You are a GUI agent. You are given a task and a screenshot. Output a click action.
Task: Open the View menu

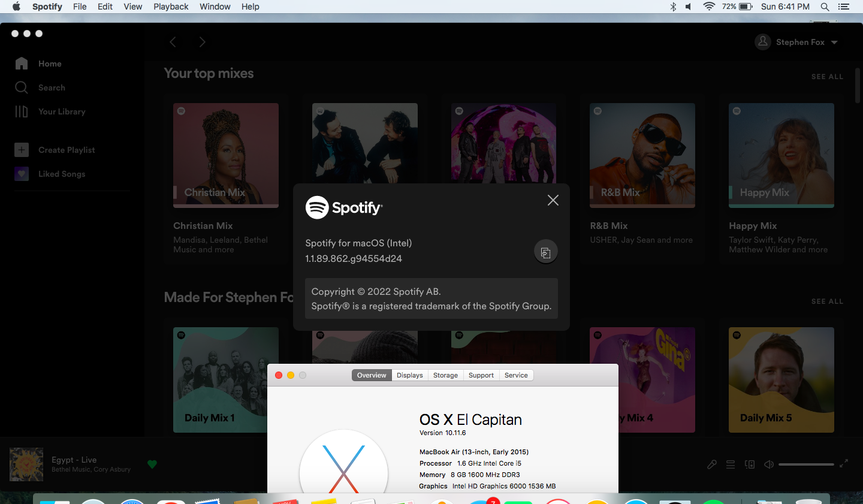point(132,7)
